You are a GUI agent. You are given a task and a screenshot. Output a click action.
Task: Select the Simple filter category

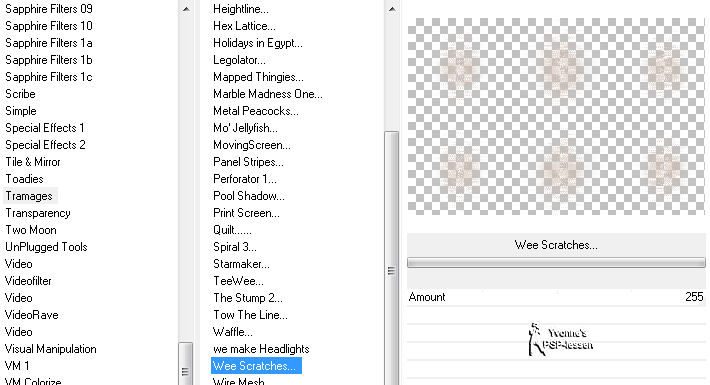tap(21, 111)
